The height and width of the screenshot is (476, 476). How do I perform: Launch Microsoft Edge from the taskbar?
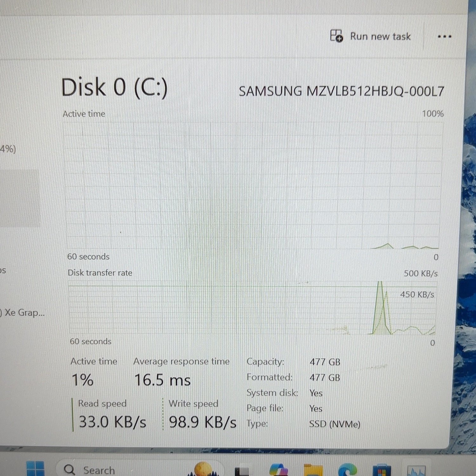pos(347,470)
